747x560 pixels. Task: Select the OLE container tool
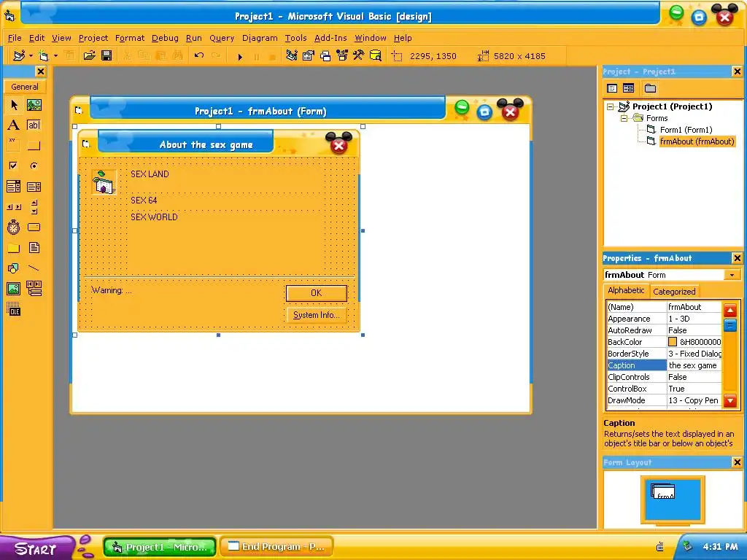coord(14,309)
